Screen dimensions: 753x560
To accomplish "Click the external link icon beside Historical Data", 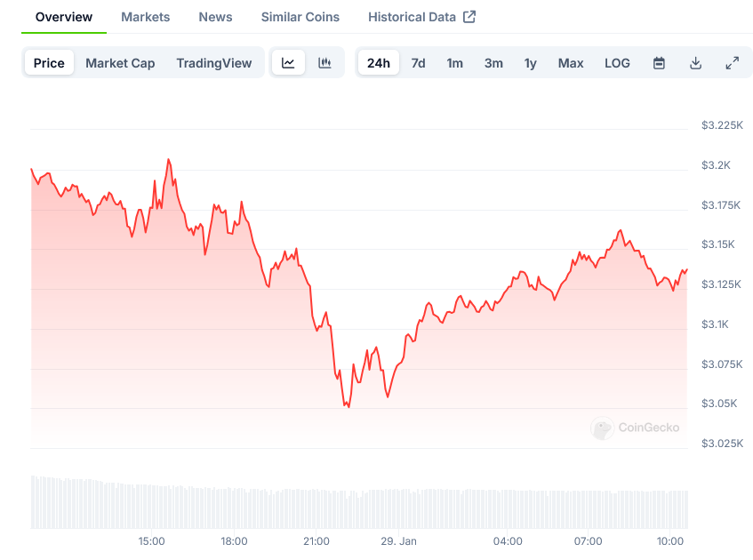I will coord(469,17).
